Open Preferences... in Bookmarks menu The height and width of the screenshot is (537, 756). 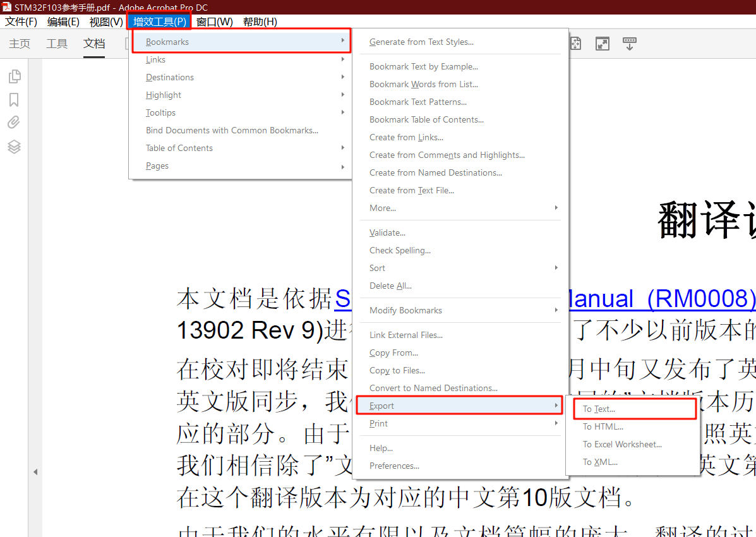460,466
